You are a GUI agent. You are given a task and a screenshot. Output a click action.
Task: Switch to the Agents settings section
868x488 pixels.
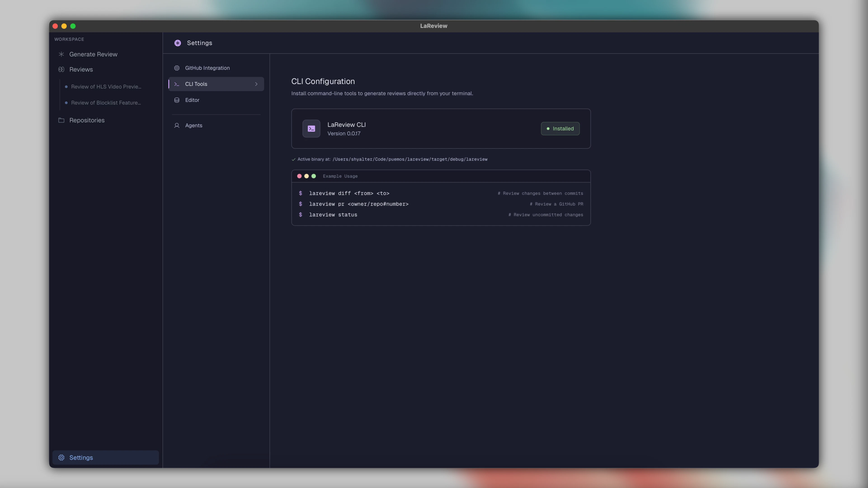coord(193,125)
